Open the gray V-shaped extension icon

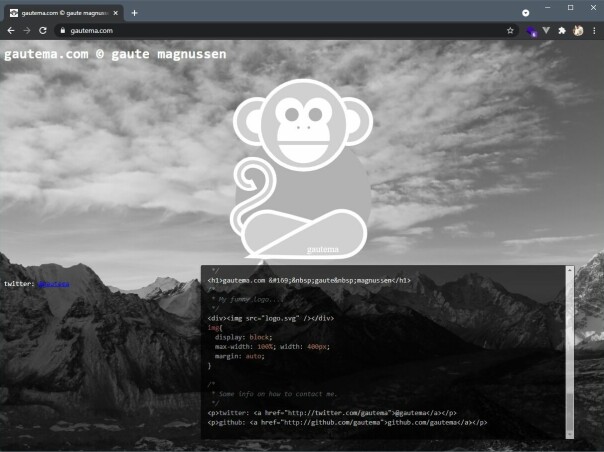[546, 30]
